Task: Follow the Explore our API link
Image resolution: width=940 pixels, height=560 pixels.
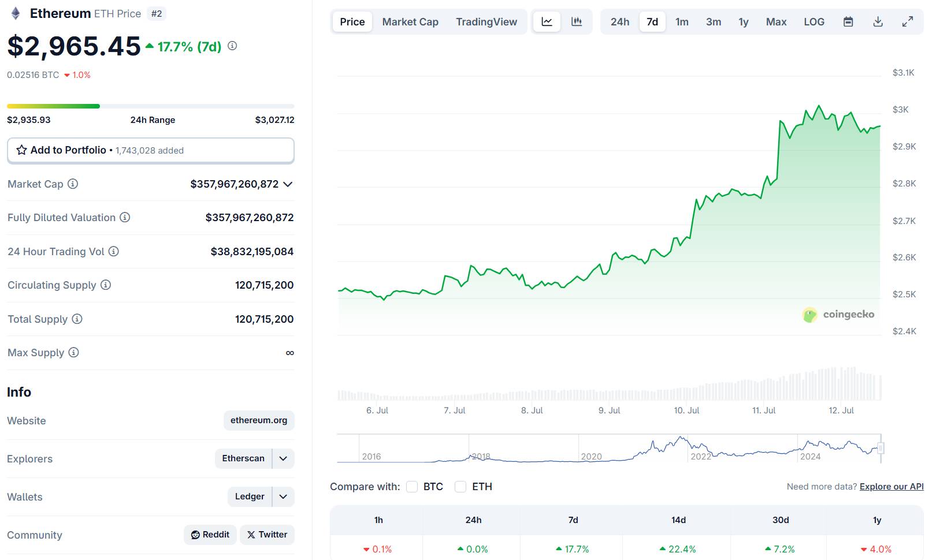Action: (891, 487)
